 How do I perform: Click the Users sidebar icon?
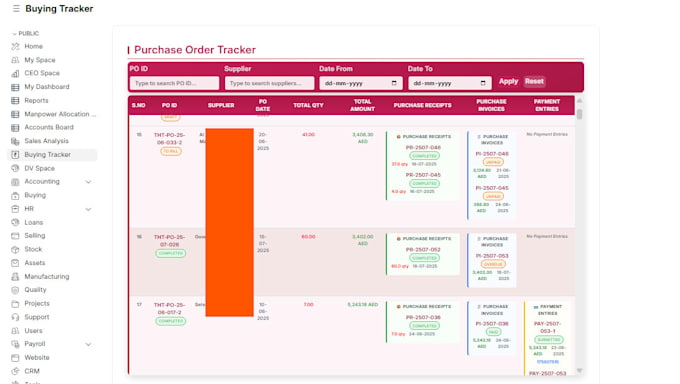coord(15,331)
